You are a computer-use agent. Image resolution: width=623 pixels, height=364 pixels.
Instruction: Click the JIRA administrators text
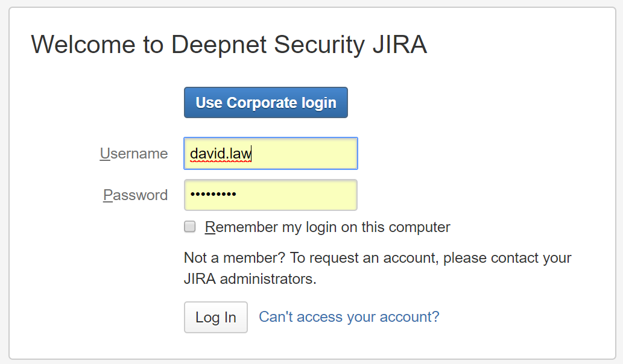[x=250, y=280]
